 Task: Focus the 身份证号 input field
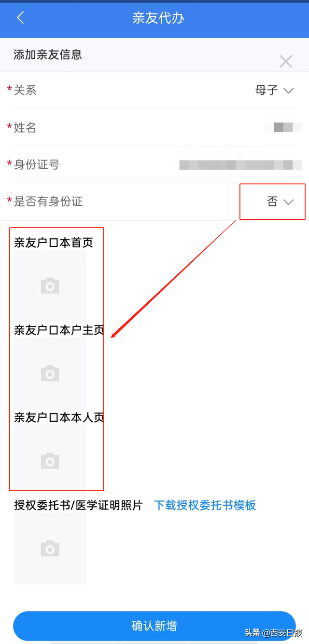154,164
